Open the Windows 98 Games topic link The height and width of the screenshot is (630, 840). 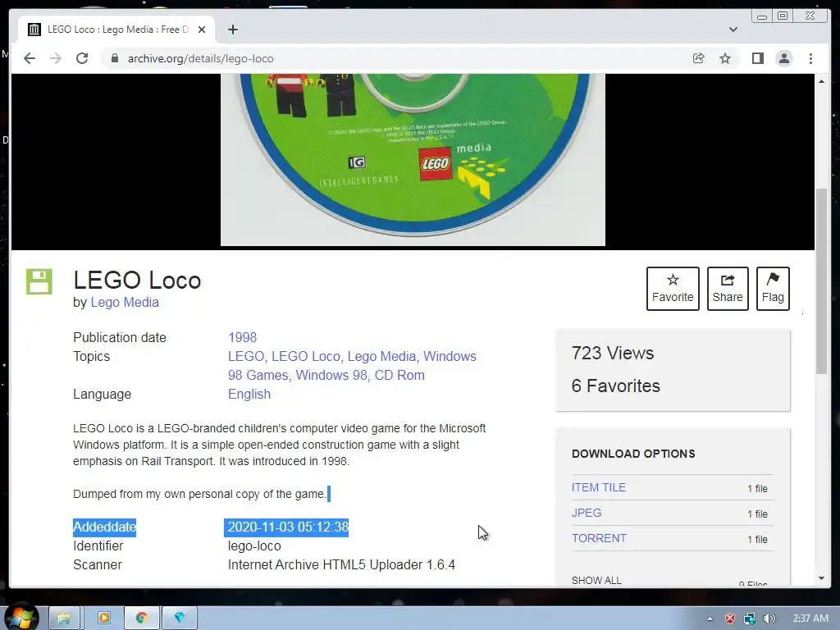(258, 375)
